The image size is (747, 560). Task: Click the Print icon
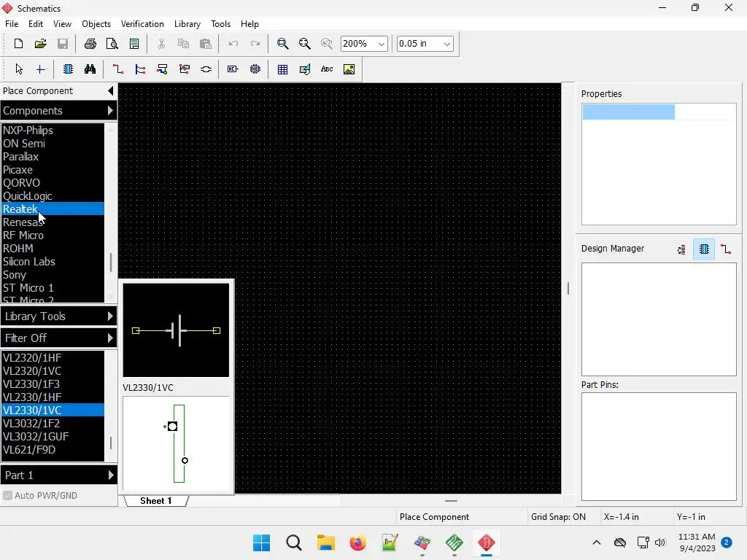90,44
